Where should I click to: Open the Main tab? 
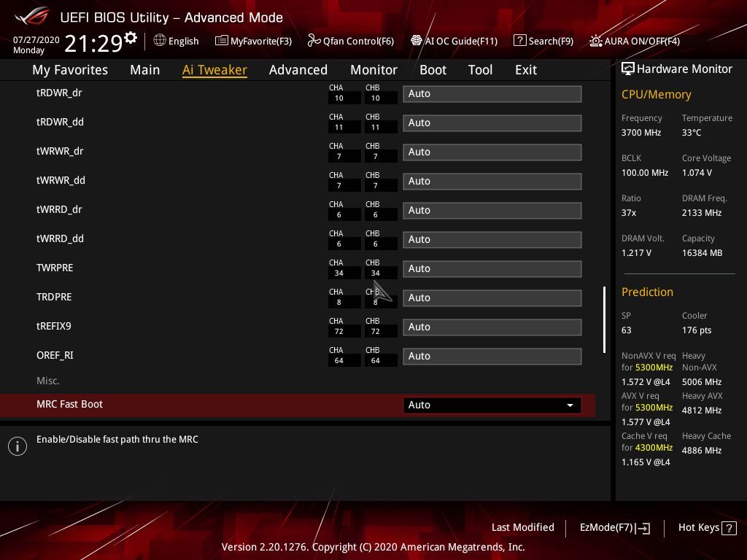coord(145,70)
